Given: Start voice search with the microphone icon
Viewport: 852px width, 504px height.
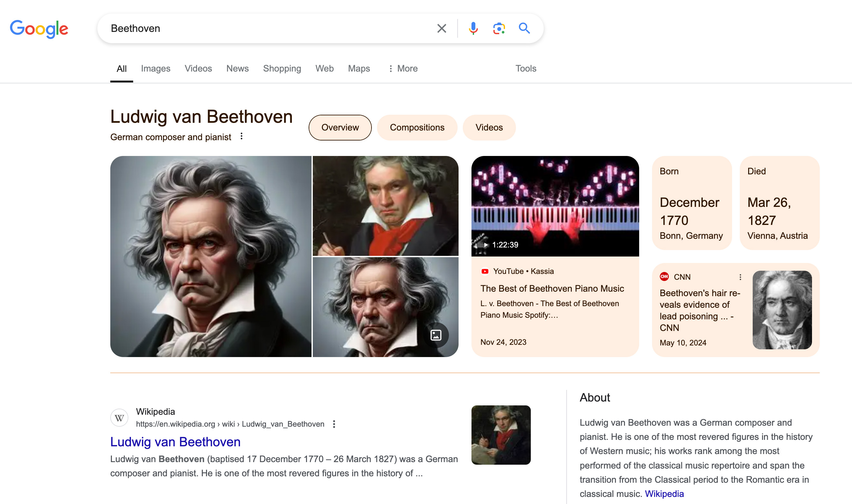Looking at the screenshot, I should (x=473, y=28).
